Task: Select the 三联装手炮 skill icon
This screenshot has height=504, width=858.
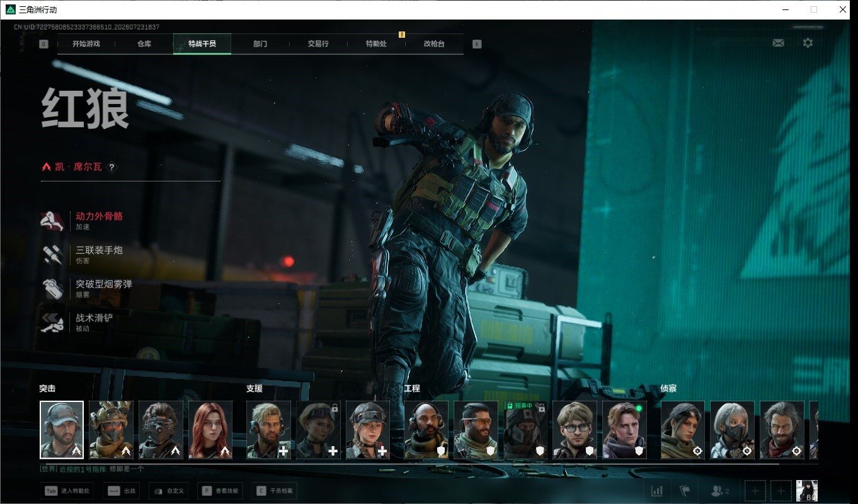Action: 53,255
